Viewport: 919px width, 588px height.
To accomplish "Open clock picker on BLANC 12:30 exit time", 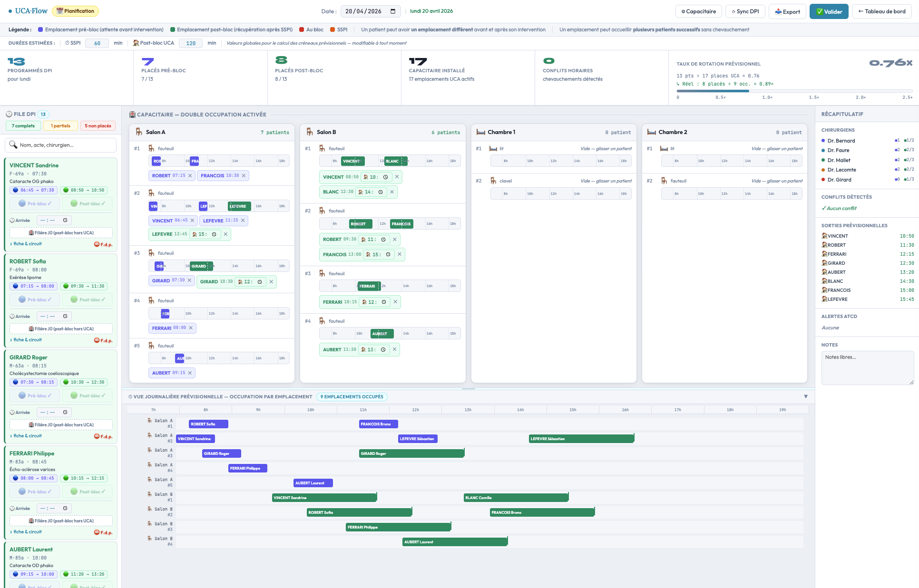I will click(381, 192).
